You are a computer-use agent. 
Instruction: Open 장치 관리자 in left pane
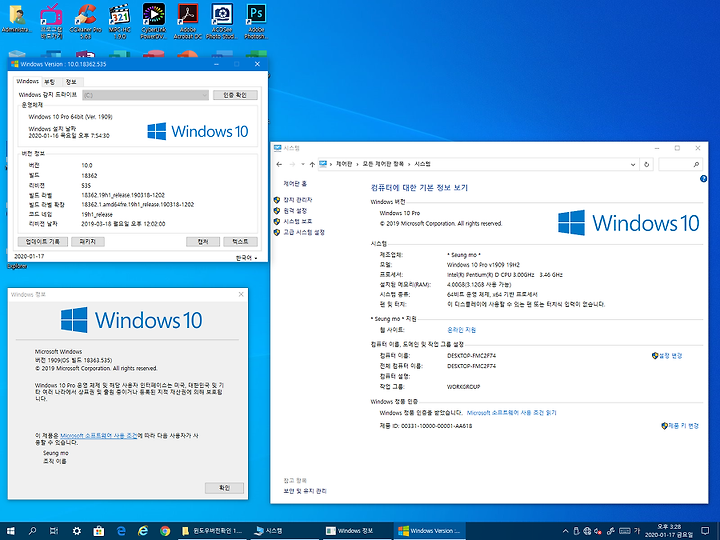298,200
